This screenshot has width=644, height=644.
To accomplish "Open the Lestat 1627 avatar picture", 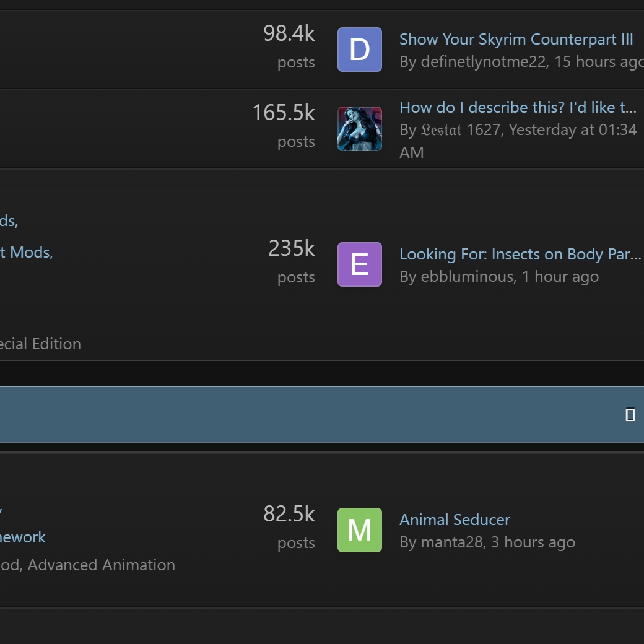I will coord(359,129).
